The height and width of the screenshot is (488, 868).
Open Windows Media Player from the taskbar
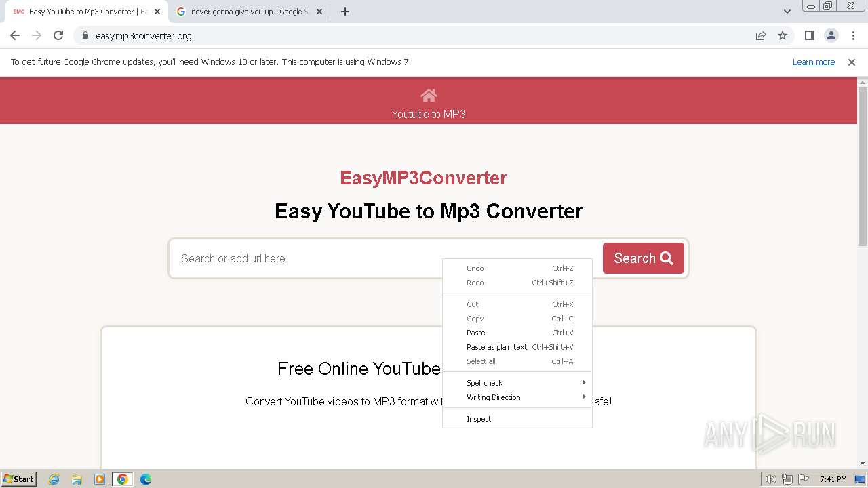pos(100,479)
